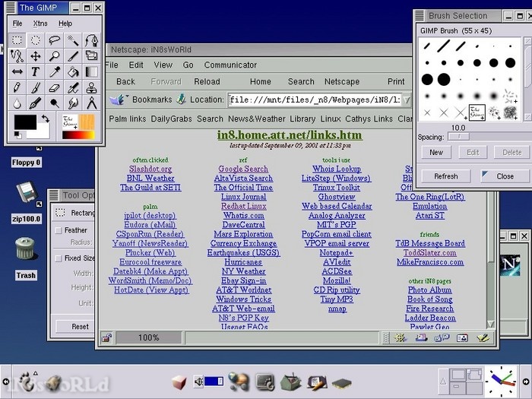Image resolution: width=532 pixels, height=399 pixels.
Task: Choose the Dodge and Burn tool
Action: (54, 103)
